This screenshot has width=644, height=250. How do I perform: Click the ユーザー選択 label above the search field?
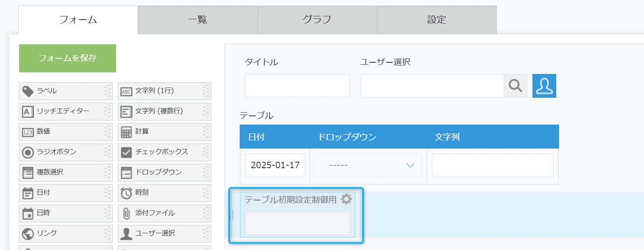385,62
